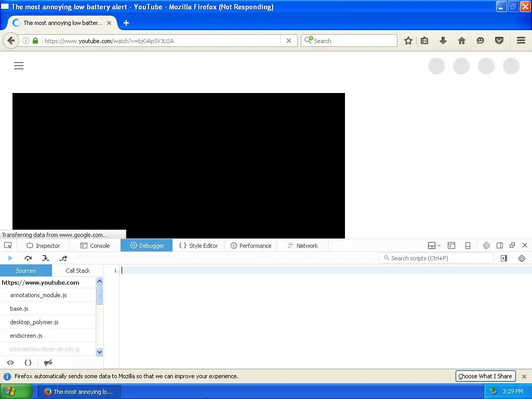Open the Downloads arrow icon
This screenshot has width=532, height=399.
443,41
